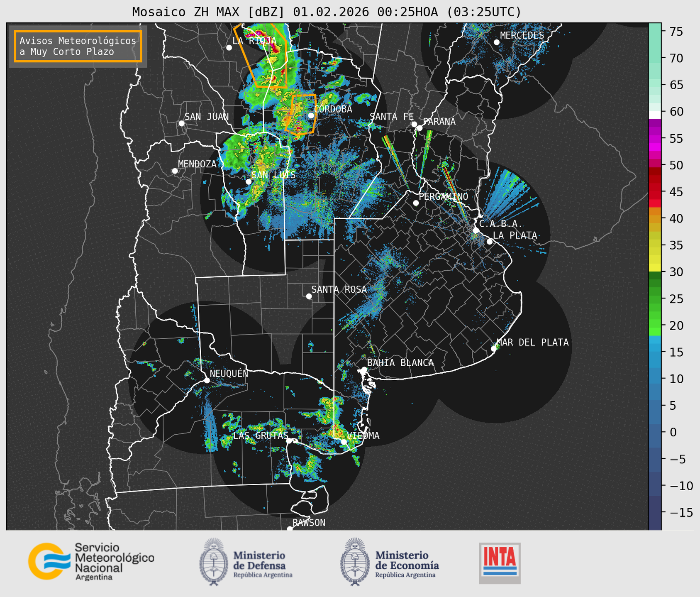The height and width of the screenshot is (597, 700).
Task: Click the magenta 55 dBZ color band
Action: tap(655, 139)
